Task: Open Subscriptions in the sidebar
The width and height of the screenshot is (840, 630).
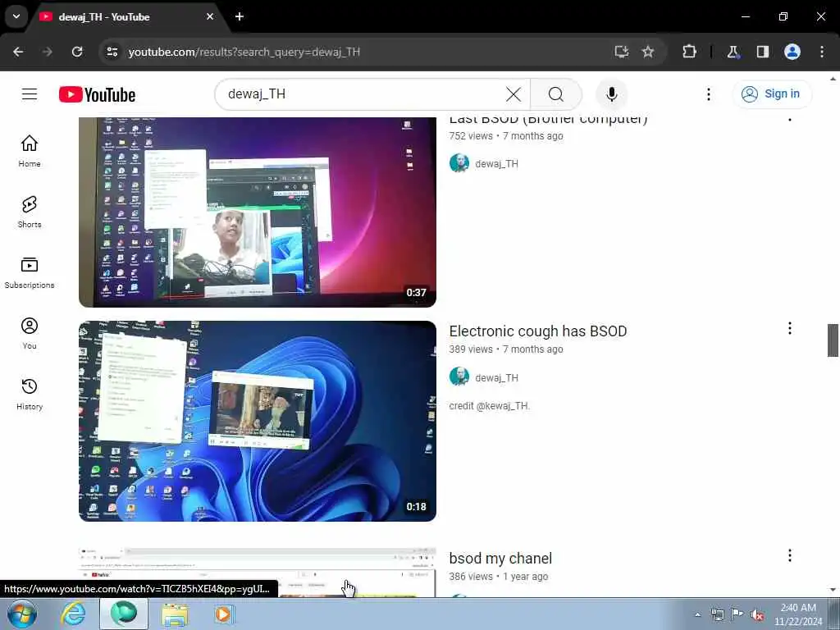Action: (30, 272)
